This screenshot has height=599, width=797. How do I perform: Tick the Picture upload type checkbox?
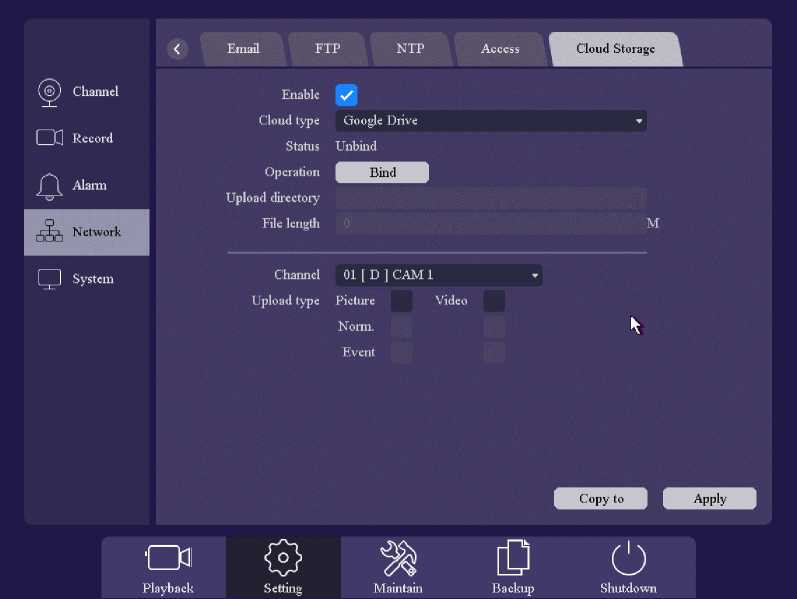[401, 301]
